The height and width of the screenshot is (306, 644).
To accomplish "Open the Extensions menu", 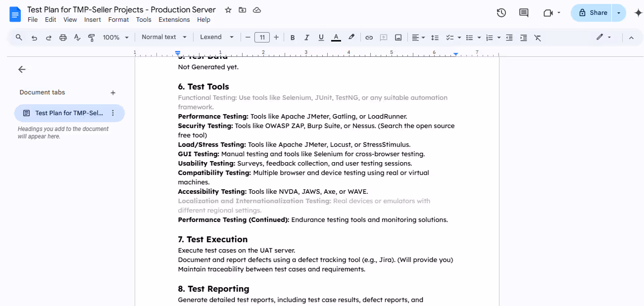I will coord(174,20).
